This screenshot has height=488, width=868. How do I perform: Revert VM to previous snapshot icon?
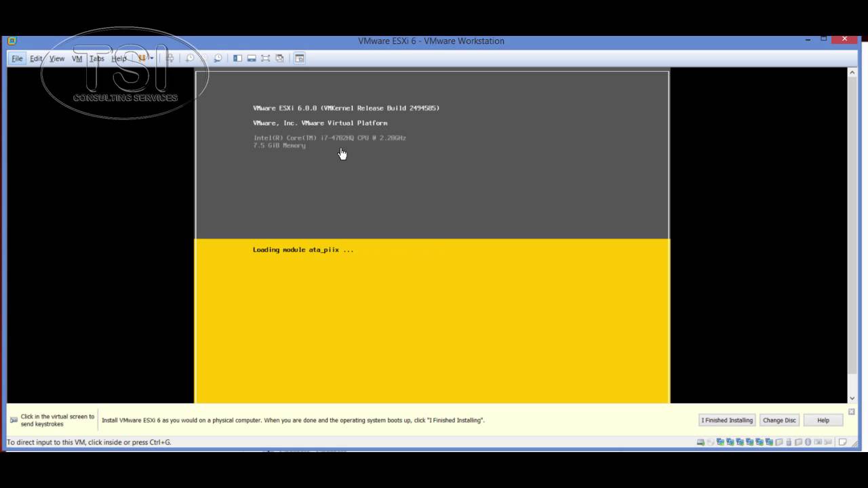(x=205, y=58)
